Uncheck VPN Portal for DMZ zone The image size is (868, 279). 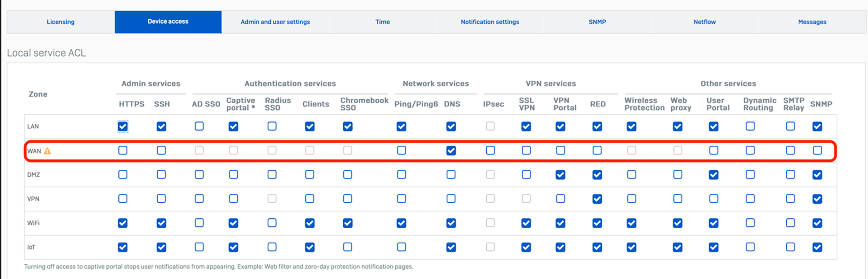tap(560, 174)
